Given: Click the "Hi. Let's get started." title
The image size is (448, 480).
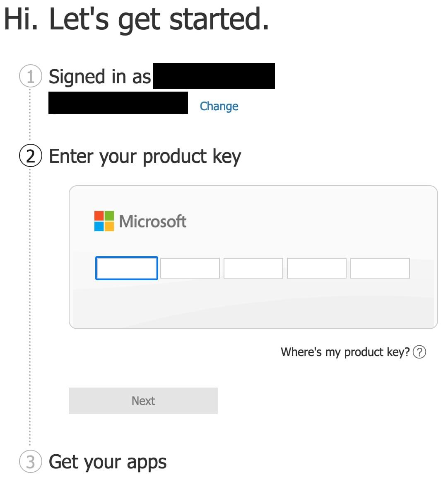Looking at the screenshot, I should coord(137,19).
